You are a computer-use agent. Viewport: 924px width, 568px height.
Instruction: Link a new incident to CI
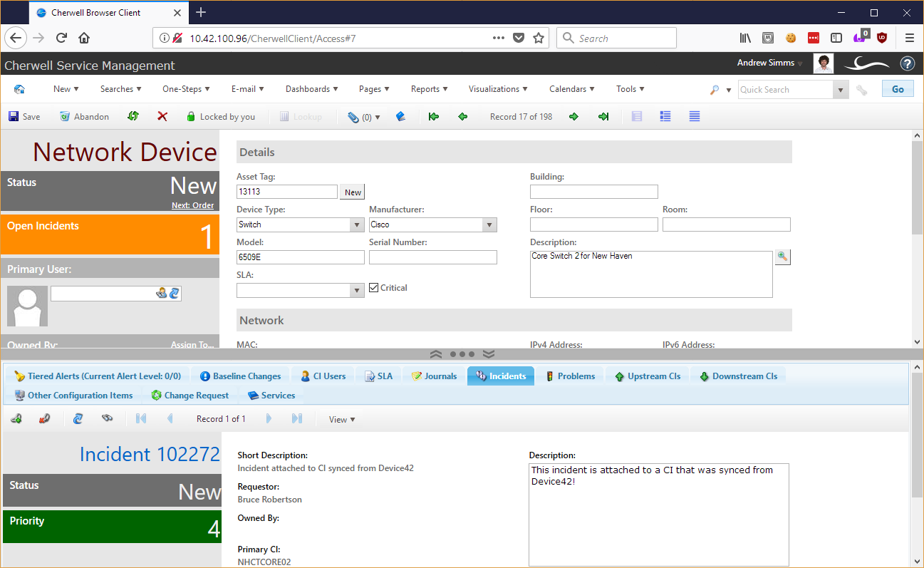tap(16, 419)
